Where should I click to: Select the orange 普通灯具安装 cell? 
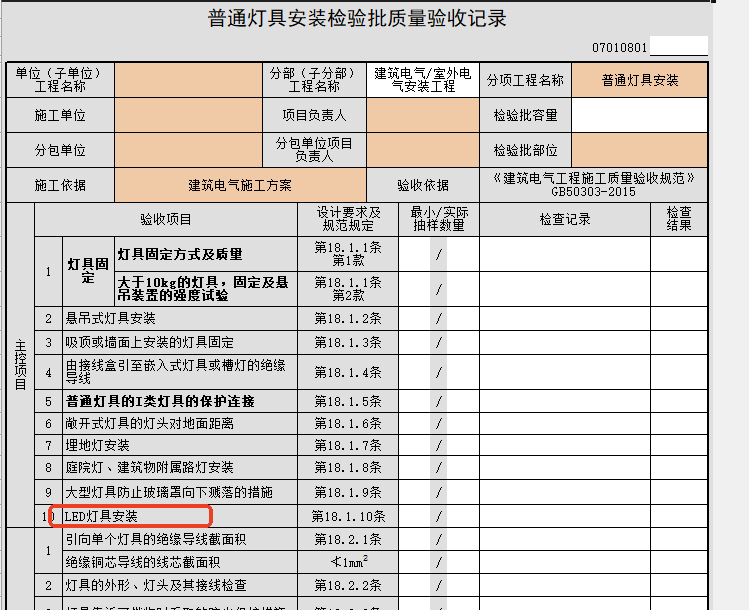click(x=639, y=80)
